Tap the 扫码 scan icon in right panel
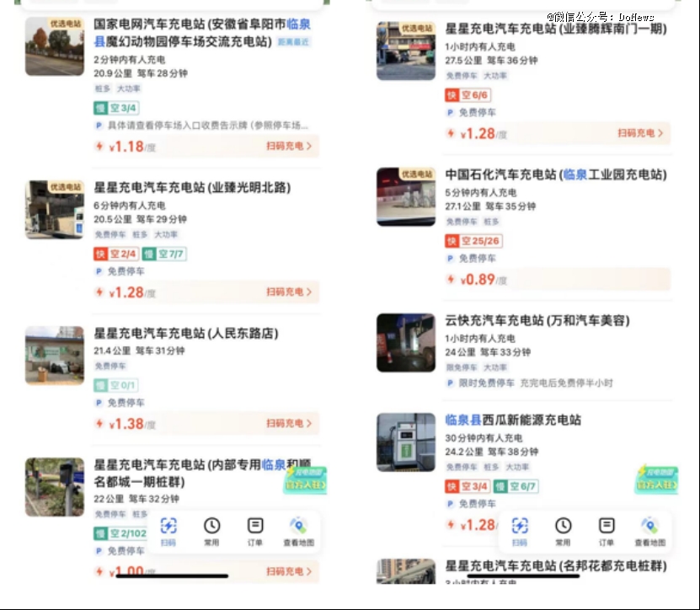This screenshot has width=700, height=610. (x=520, y=532)
